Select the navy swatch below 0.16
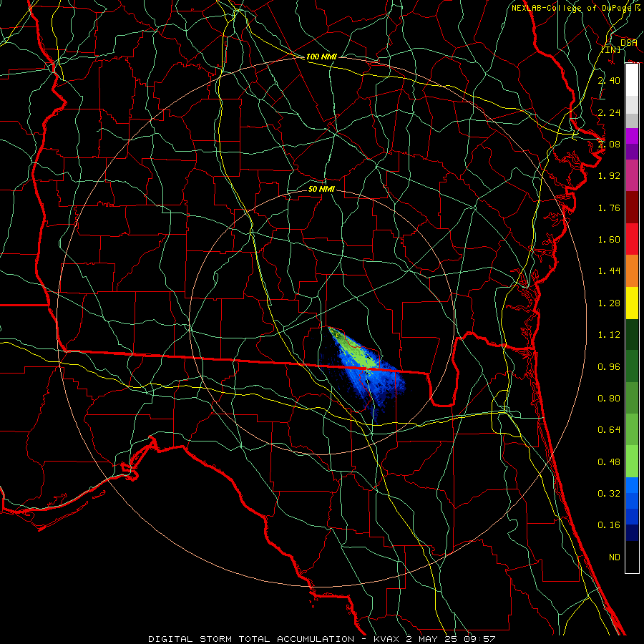 pyautogui.click(x=632, y=533)
